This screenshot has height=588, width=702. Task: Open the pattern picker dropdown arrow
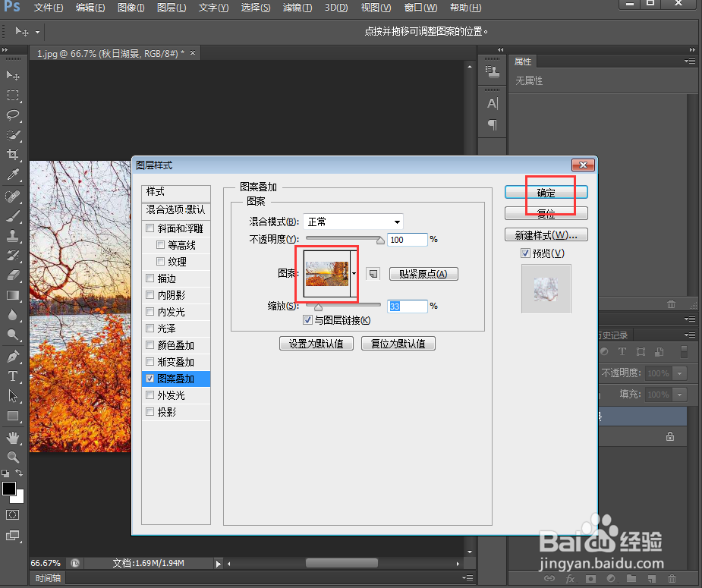click(x=354, y=274)
